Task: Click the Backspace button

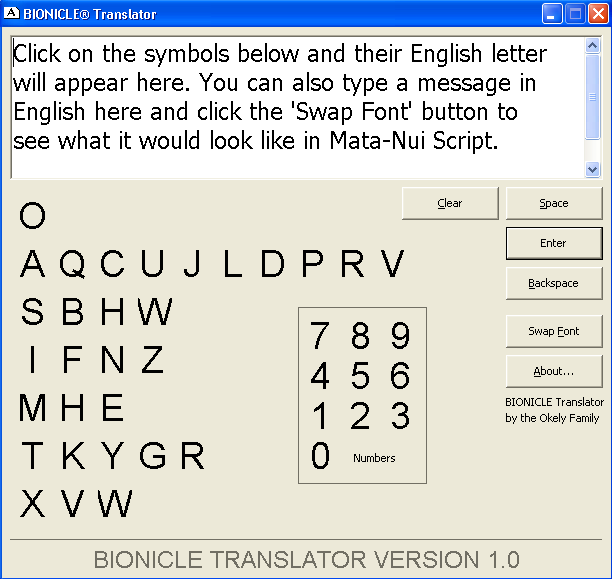Action: 554,283
